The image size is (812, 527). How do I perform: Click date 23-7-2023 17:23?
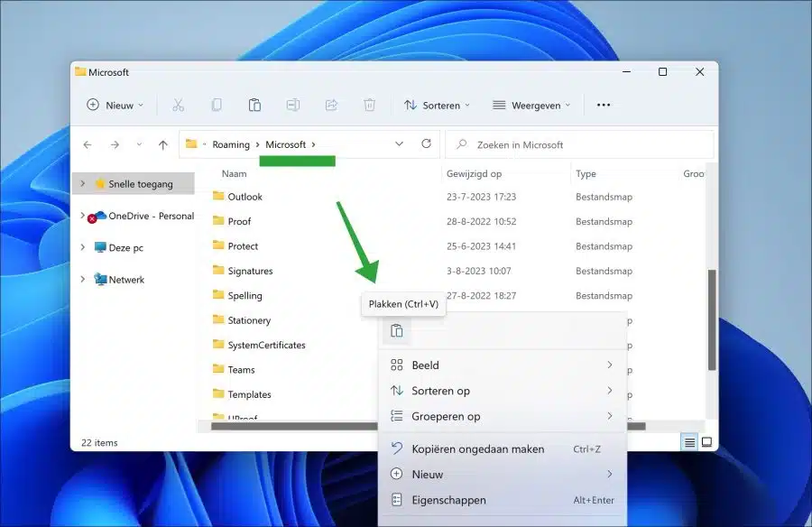pos(481,197)
